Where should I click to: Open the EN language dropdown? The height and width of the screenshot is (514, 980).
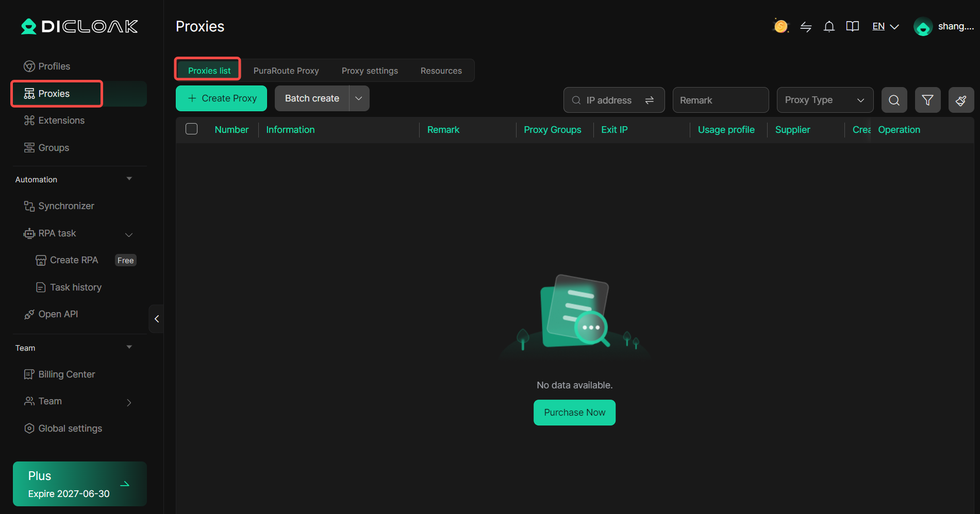tap(886, 27)
